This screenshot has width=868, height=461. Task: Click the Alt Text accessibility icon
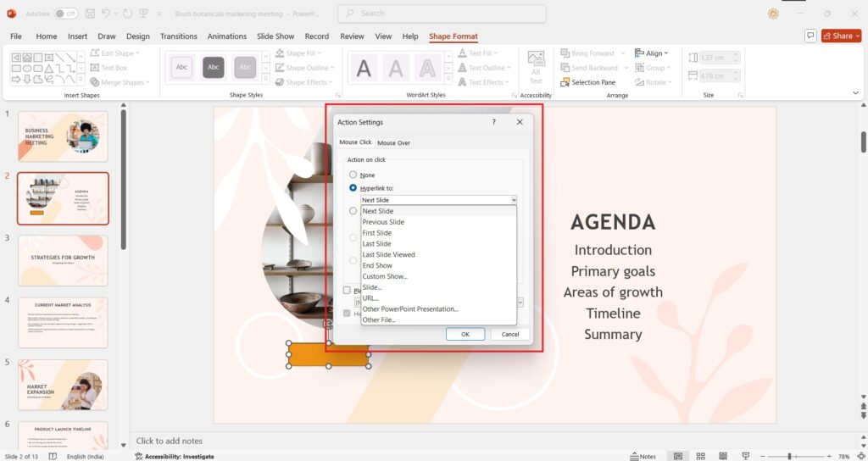click(536, 66)
